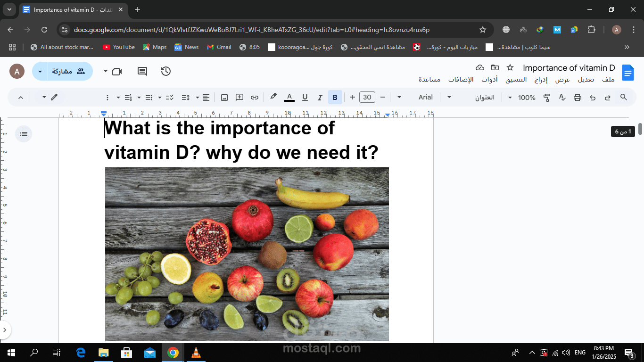This screenshot has width=644, height=362.
Task: Click the fruit image in the document
Action: coord(247,254)
